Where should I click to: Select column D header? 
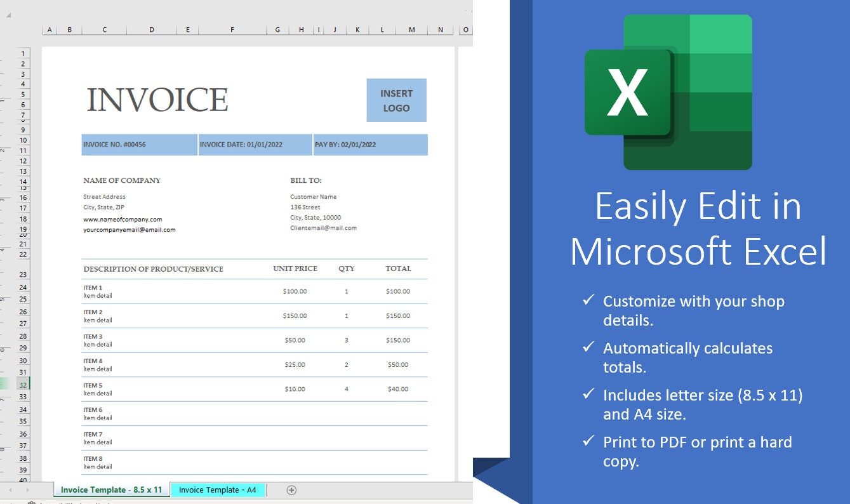[152, 30]
